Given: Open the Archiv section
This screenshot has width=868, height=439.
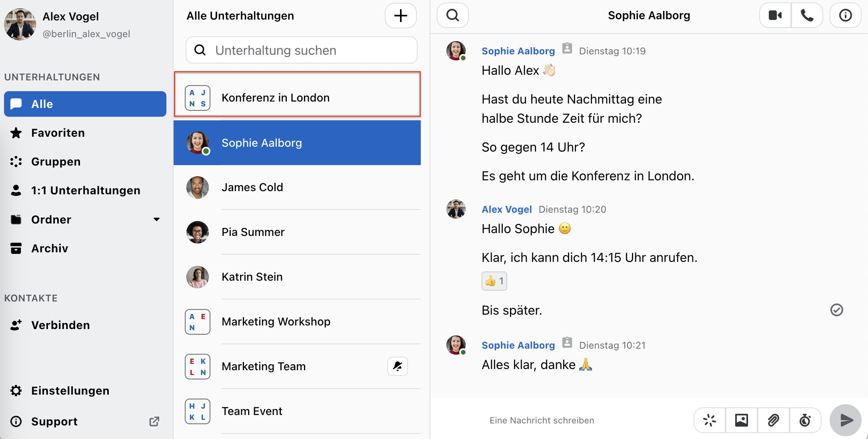Looking at the screenshot, I should click(x=85, y=248).
